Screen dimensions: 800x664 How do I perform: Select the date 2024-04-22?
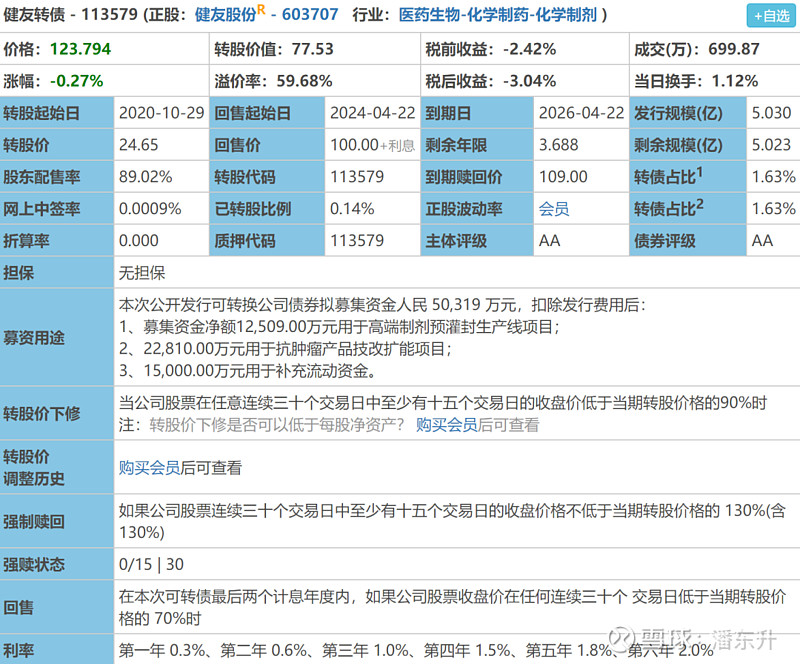click(x=372, y=113)
